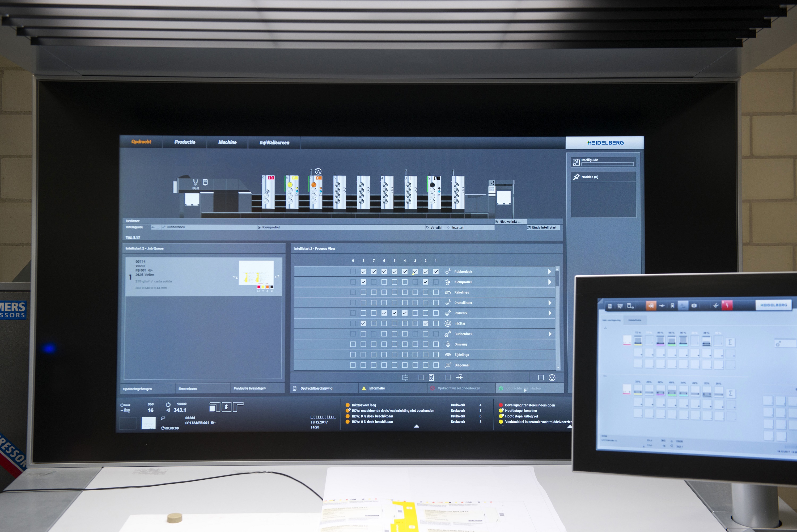Open the myWallscreen tab
Image resolution: width=797 pixels, height=532 pixels.
coord(274,142)
